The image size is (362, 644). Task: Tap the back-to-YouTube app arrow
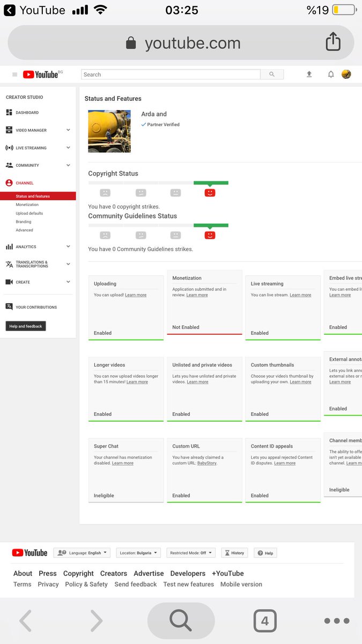[10, 10]
